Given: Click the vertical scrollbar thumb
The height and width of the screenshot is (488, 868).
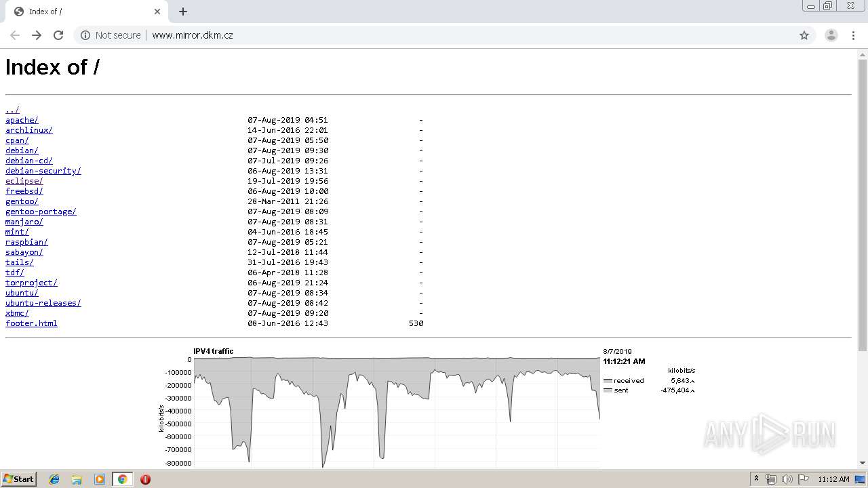Looking at the screenshot, I should (x=863, y=205).
